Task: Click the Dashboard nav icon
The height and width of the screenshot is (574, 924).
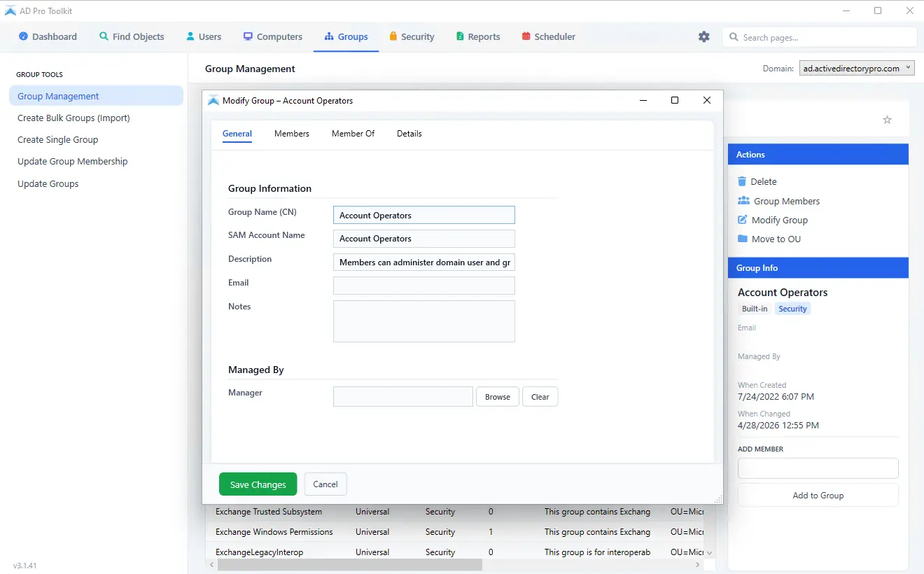Action: (24, 36)
